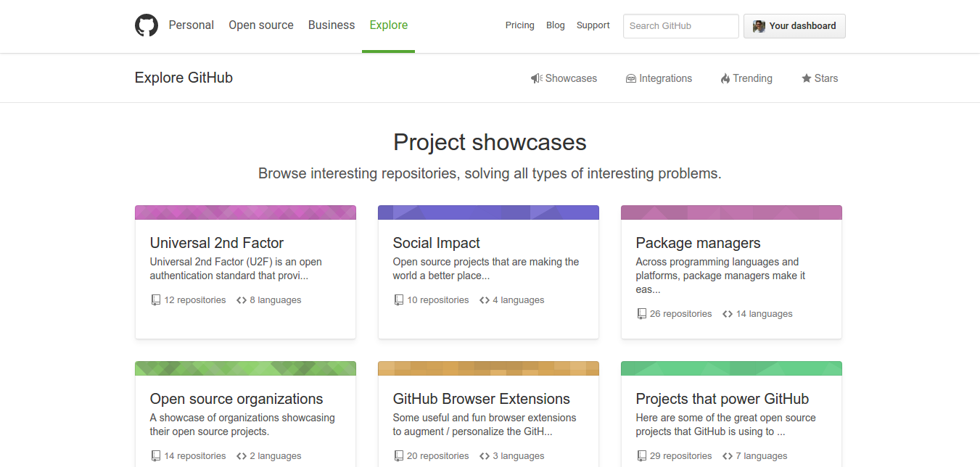
Task: Click the '12 repositories' text
Action: [x=195, y=300]
